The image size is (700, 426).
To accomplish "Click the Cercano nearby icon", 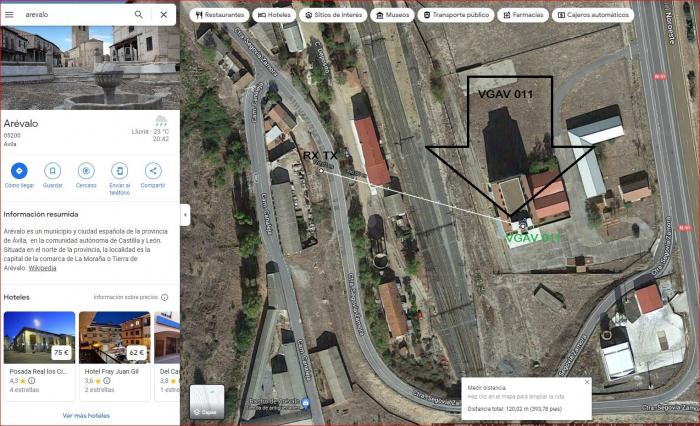I will (86, 171).
